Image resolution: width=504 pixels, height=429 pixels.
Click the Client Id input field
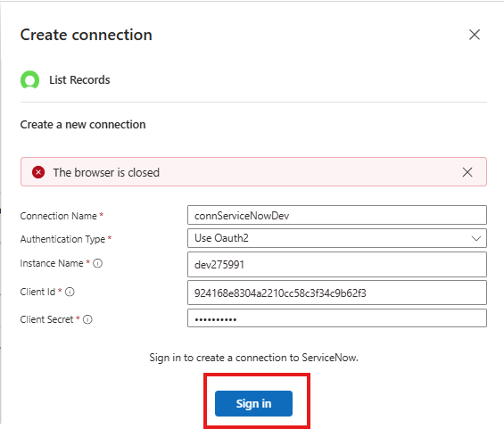coord(337,293)
